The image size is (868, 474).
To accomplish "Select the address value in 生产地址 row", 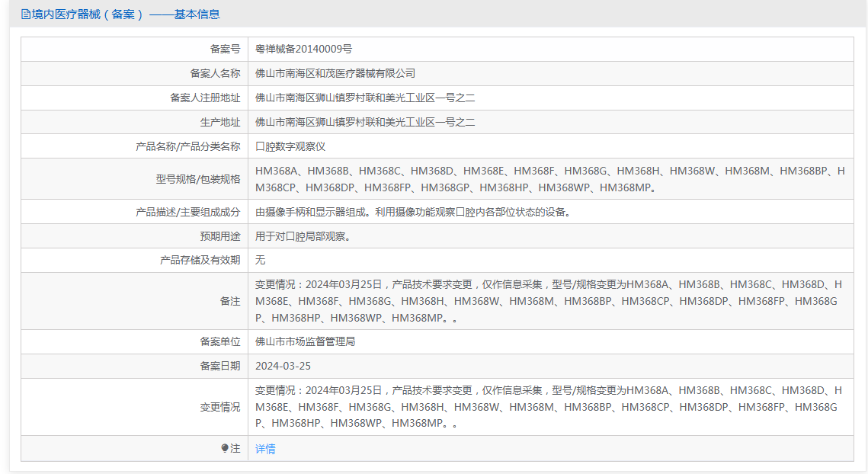I will coord(365,123).
